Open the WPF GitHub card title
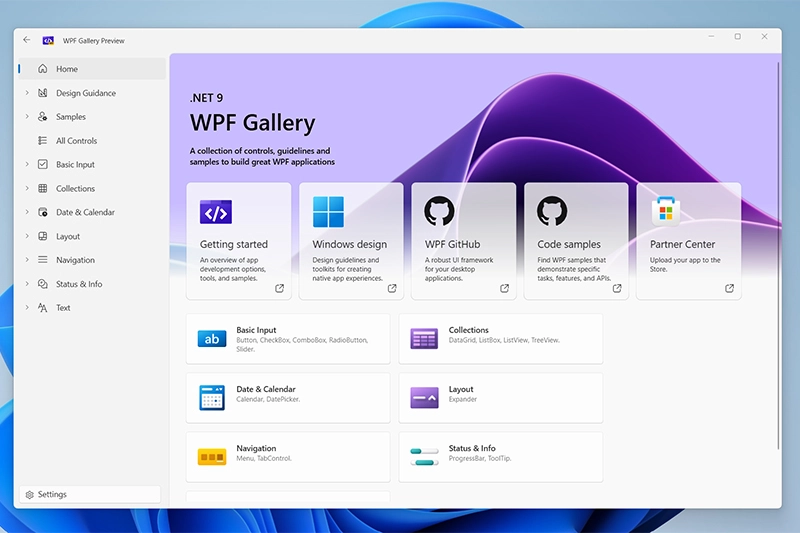800x533 pixels. pyautogui.click(x=453, y=244)
